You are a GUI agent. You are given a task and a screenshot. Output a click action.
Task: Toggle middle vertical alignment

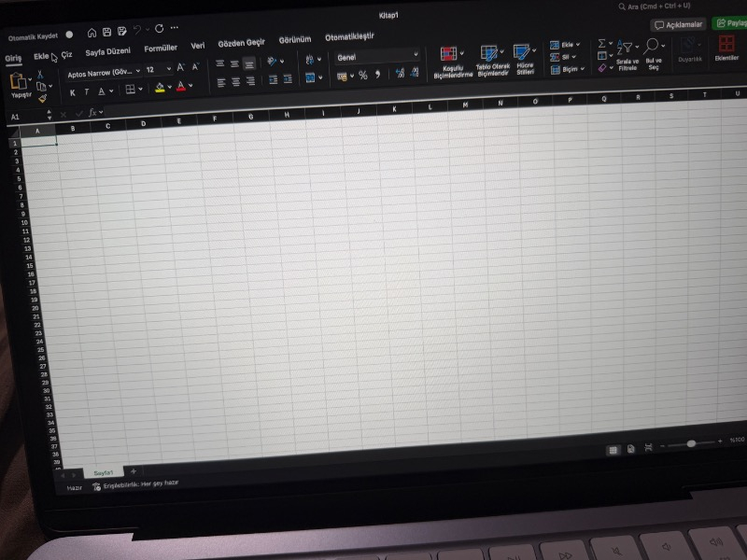pos(234,63)
